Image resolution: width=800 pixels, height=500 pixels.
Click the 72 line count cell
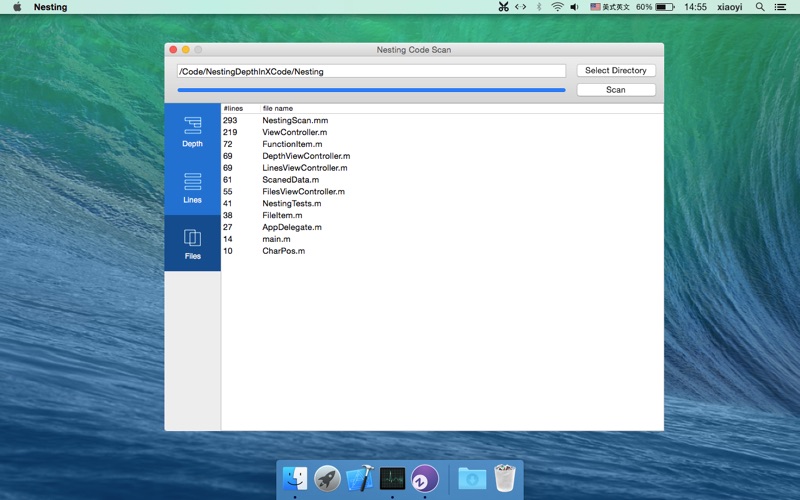click(x=228, y=144)
